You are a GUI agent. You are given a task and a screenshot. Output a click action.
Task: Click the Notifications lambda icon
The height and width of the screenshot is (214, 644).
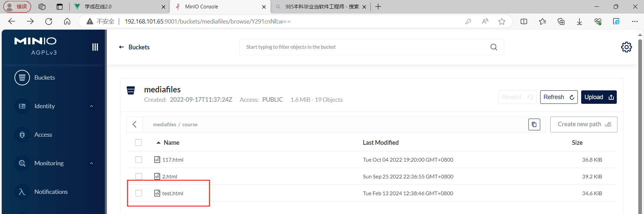22,192
